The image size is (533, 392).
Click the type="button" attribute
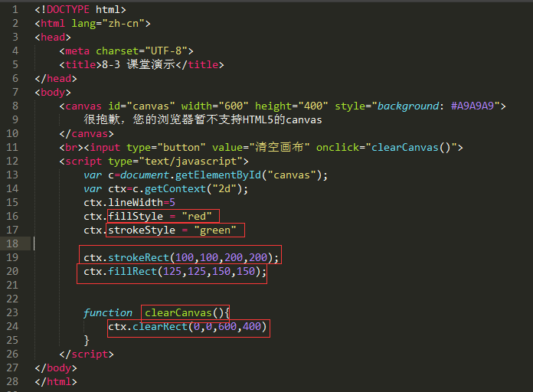tap(166, 148)
